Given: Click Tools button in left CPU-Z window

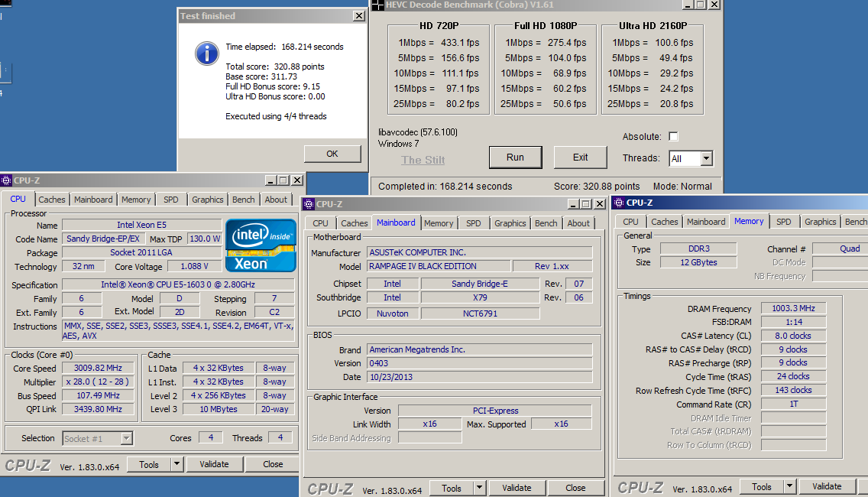Looking at the screenshot, I should pos(149,464).
